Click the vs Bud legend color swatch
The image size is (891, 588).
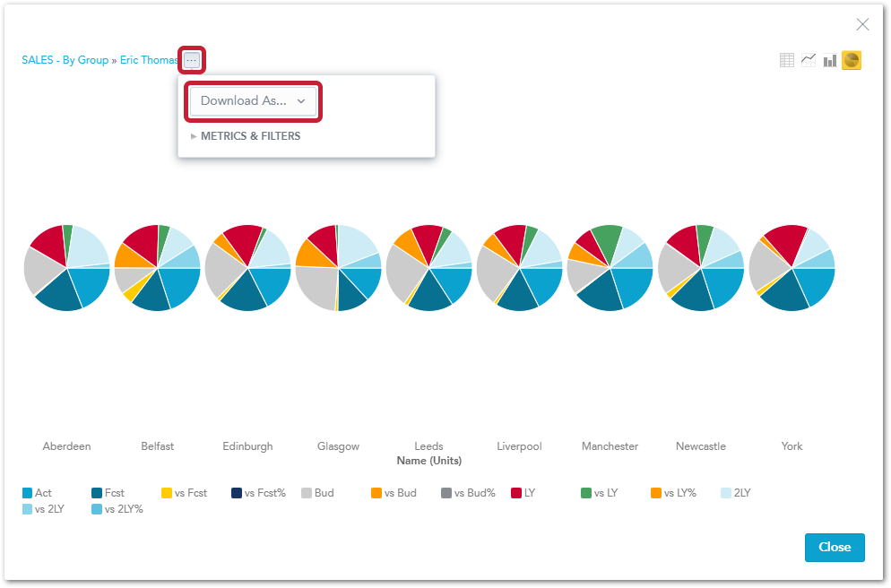click(376, 493)
